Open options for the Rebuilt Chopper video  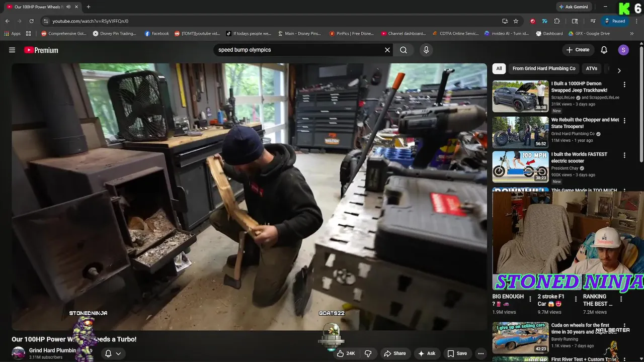[x=624, y=121]
